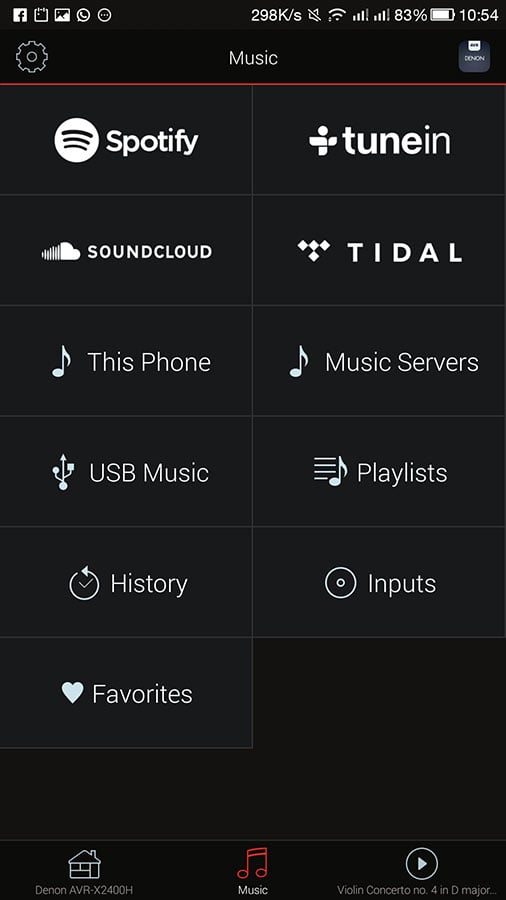Tap the battery indicator in status bar
This screenshot has width=506, height=900.
[442, 15]
